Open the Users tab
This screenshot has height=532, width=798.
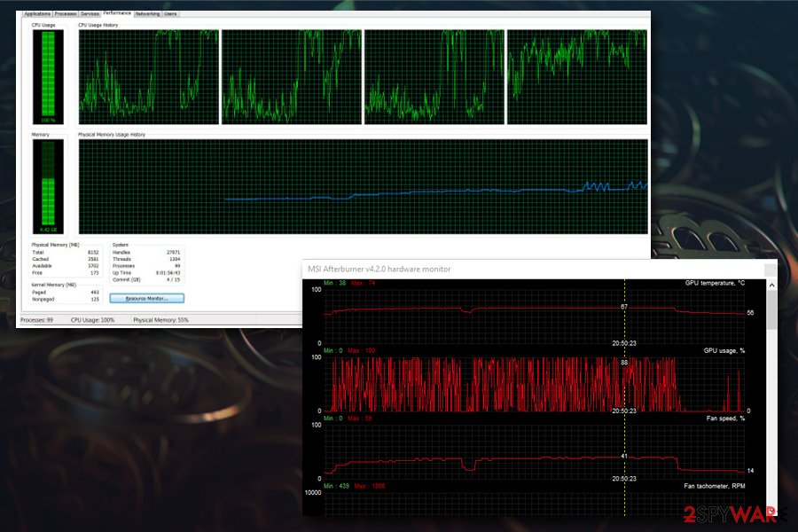(x=170, y=14)
